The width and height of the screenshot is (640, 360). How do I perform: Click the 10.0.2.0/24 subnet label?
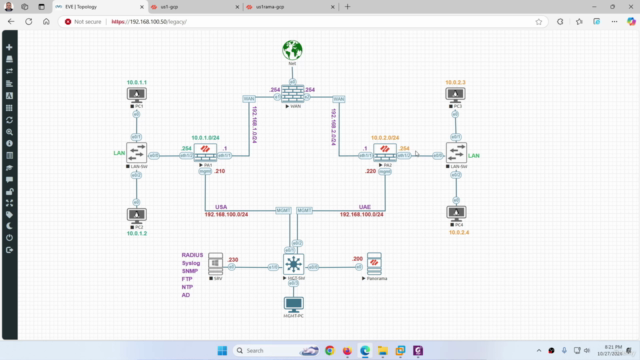[385, 138]
